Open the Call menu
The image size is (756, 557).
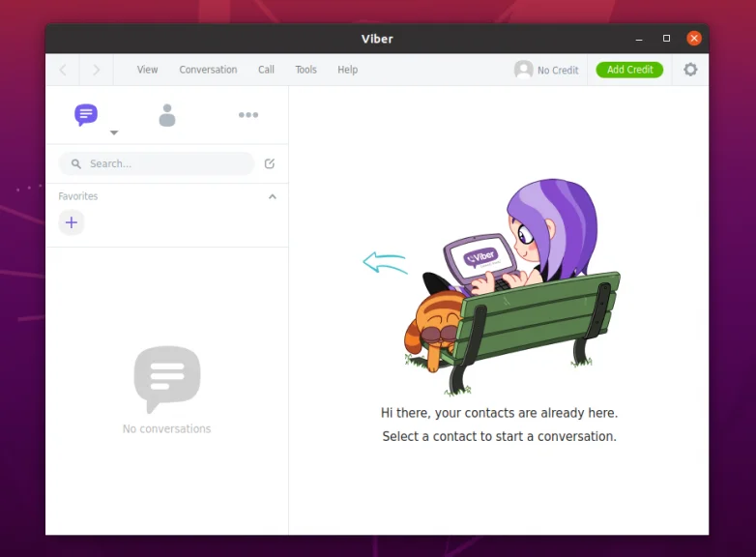(x=266, y=70)
